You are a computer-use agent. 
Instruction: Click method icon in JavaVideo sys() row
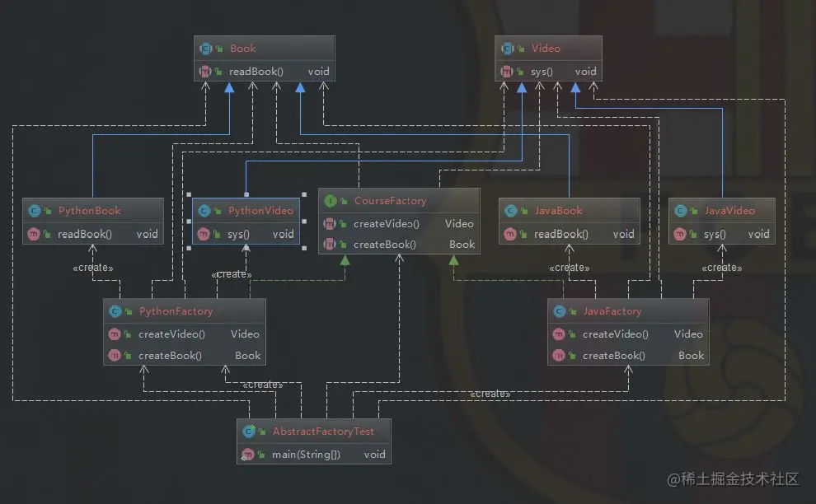[680, 234]
